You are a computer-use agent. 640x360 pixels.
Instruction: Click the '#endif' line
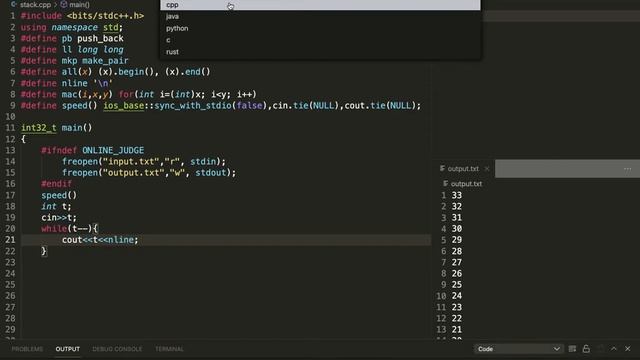click(x=56, y=184)
